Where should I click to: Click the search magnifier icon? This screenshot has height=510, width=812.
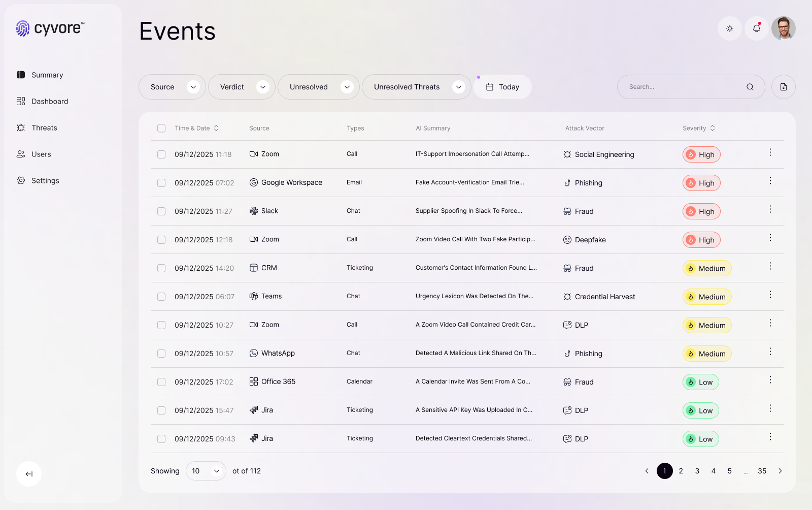[750, 87]
